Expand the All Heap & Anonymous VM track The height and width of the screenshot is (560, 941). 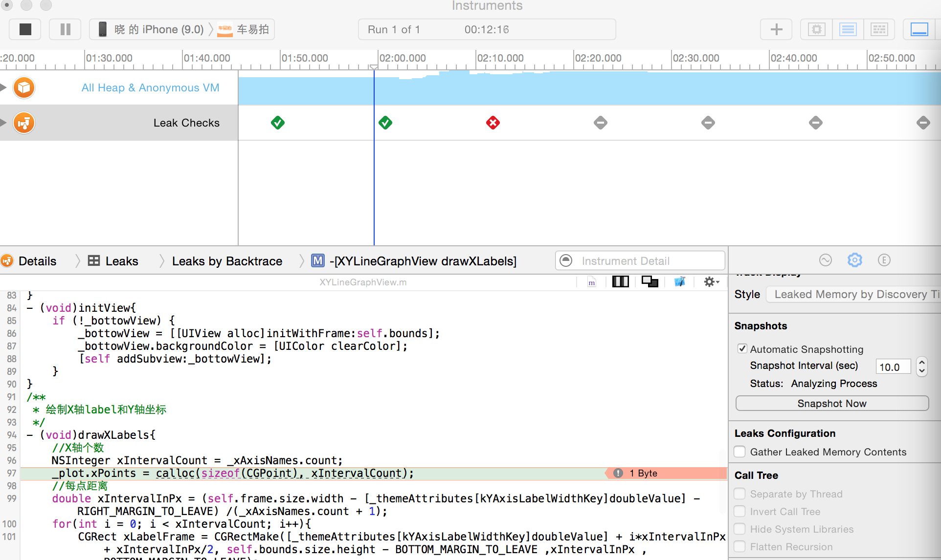3,87
